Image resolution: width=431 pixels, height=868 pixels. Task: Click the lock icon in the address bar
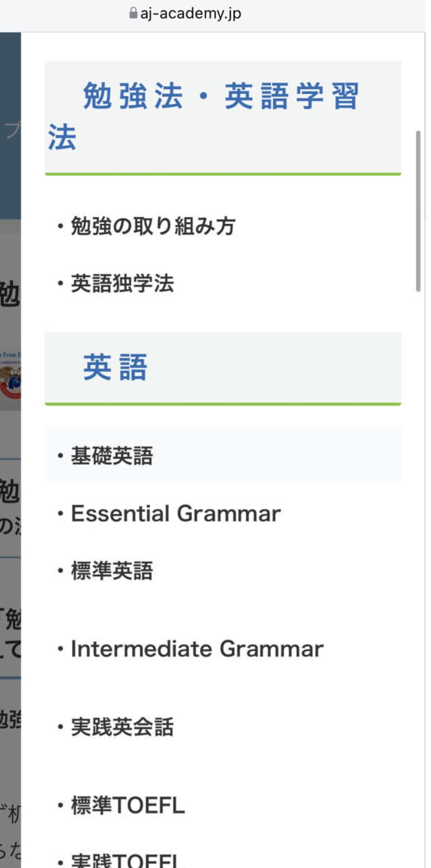point(133,14)
